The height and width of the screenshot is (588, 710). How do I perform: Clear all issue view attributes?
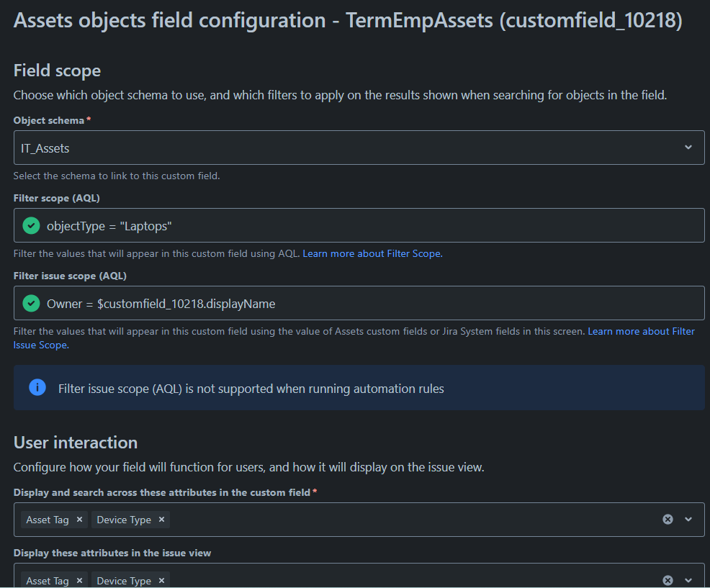(668, 580)
